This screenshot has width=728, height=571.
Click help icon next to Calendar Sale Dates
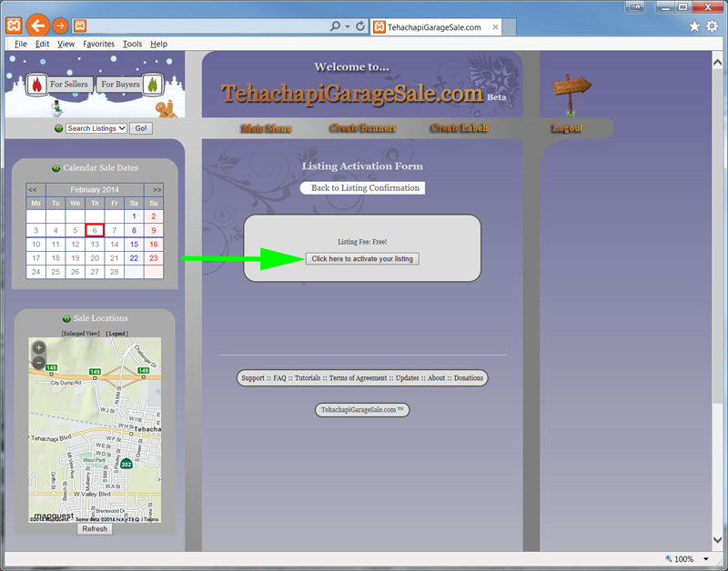(x=56, y=168)
